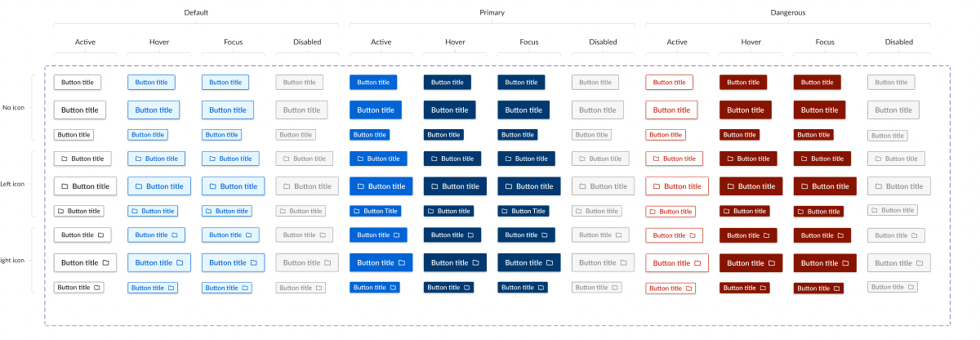Viewport: 980px width, 340px height.
Task: Click 'Active' label under Dangerous group
Action: pyautogui.click(x=677, y=42)
